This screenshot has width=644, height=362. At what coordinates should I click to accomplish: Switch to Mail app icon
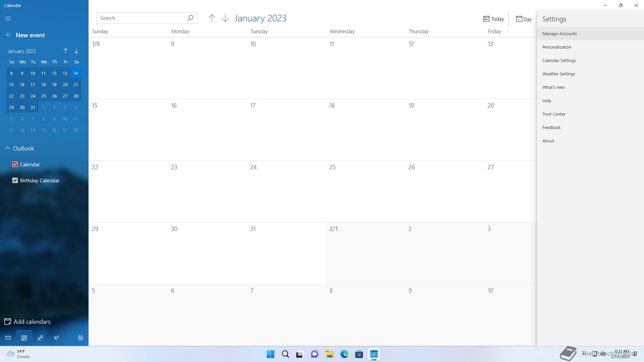pyautogui.click(x=8, y=338)
